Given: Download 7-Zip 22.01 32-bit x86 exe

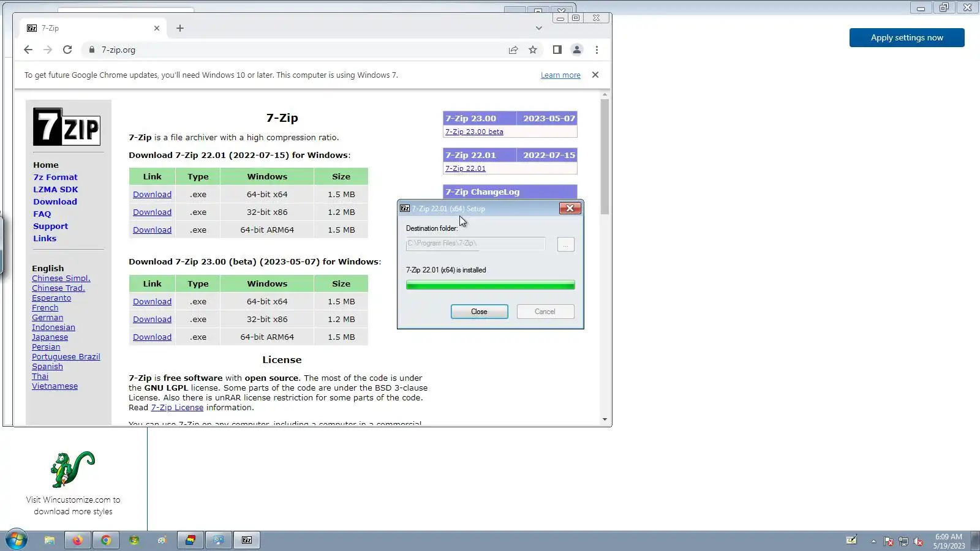Looking at the screenshot, I should pos(152,212).
